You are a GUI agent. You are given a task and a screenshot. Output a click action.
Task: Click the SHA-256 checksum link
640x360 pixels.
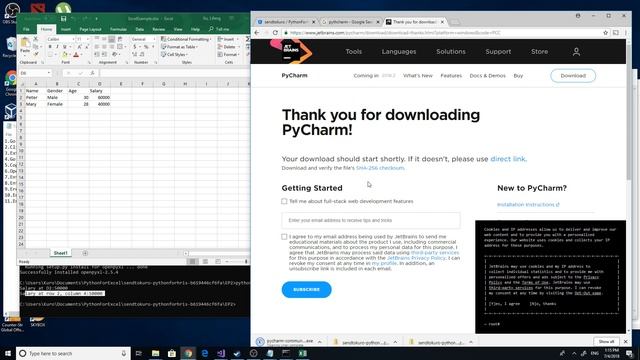(380, 168)
